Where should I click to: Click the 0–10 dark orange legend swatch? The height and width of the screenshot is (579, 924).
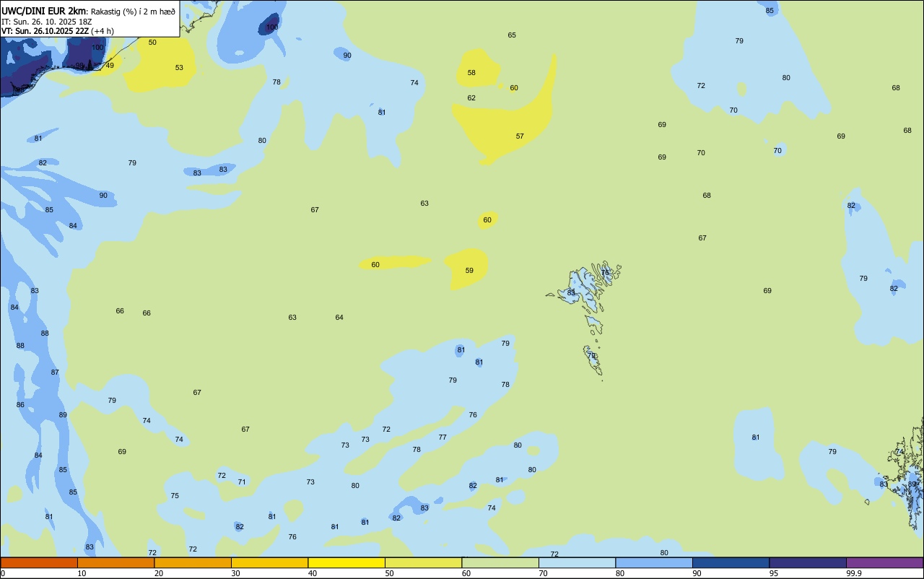(39, 562)
